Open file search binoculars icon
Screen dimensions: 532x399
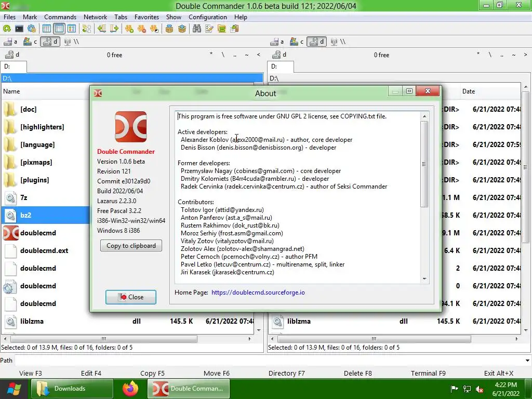tap(197, 29)
